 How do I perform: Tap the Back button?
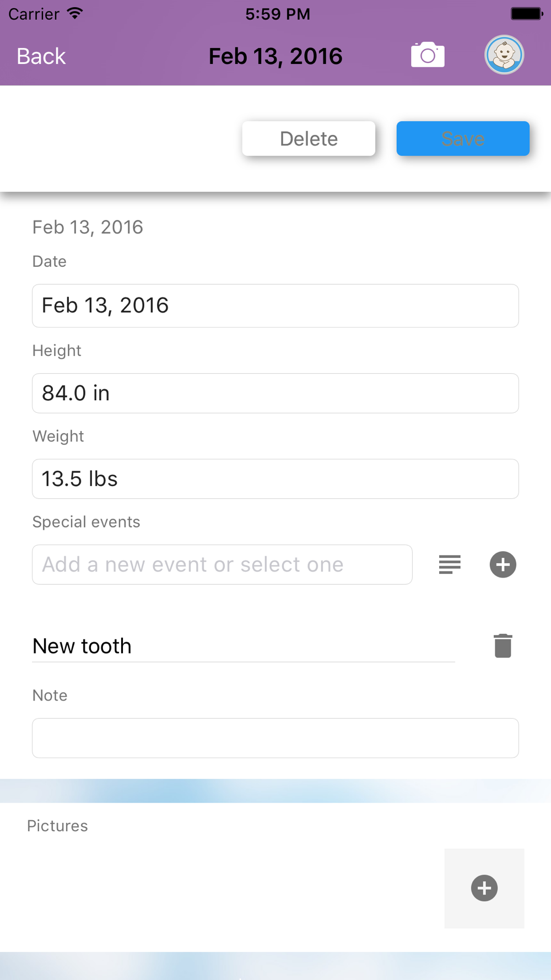(x=41, y=56)
